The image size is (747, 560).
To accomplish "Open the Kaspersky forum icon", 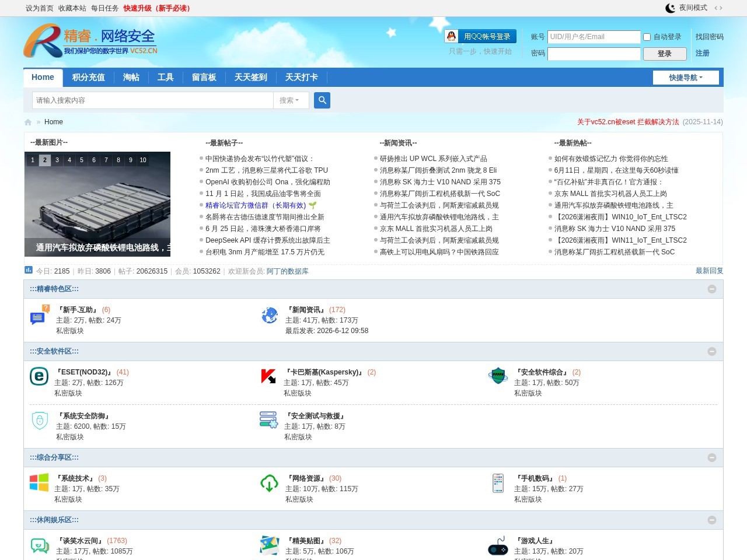I will click(x=268, y=376).
